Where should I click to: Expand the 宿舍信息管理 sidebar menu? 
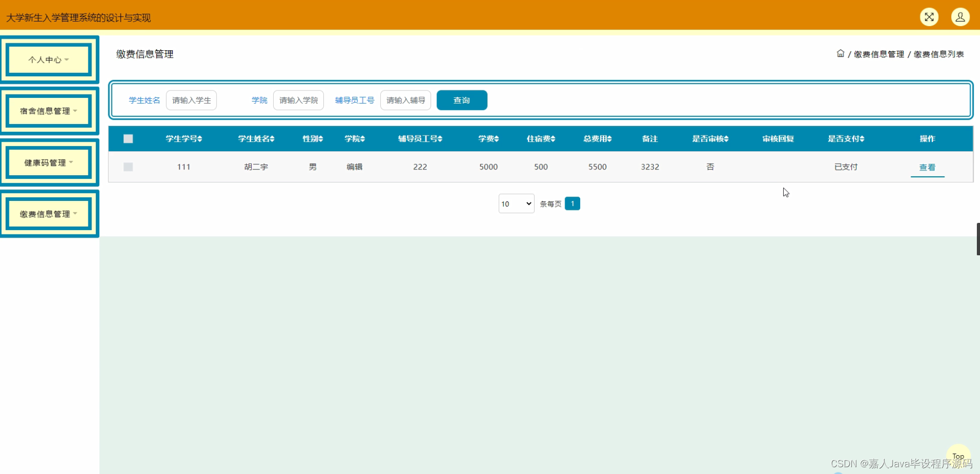tap(49, 111)
